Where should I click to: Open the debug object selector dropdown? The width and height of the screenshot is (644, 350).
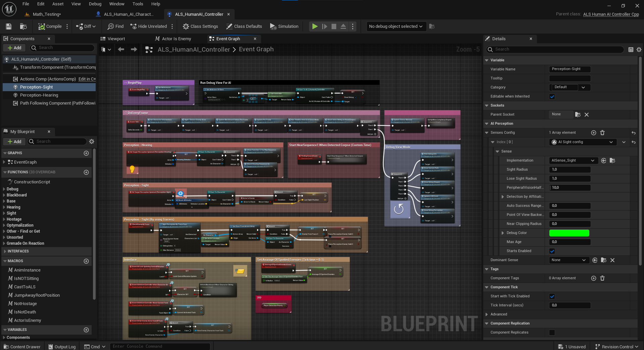click(x=396, y=26)
